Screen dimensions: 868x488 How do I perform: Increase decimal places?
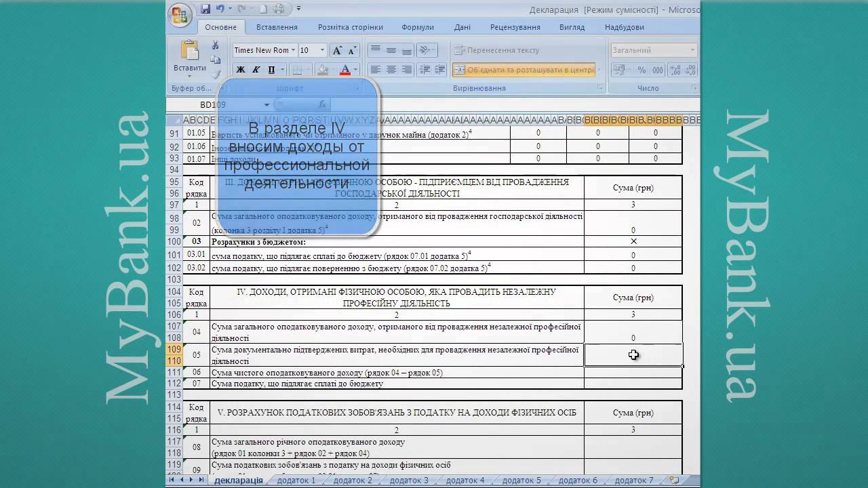pos(677,69)
